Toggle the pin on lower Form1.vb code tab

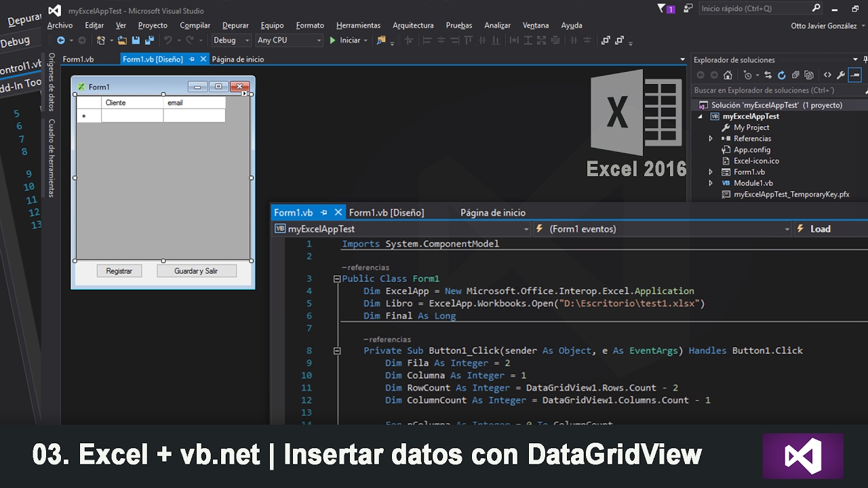tap(324, 213)
